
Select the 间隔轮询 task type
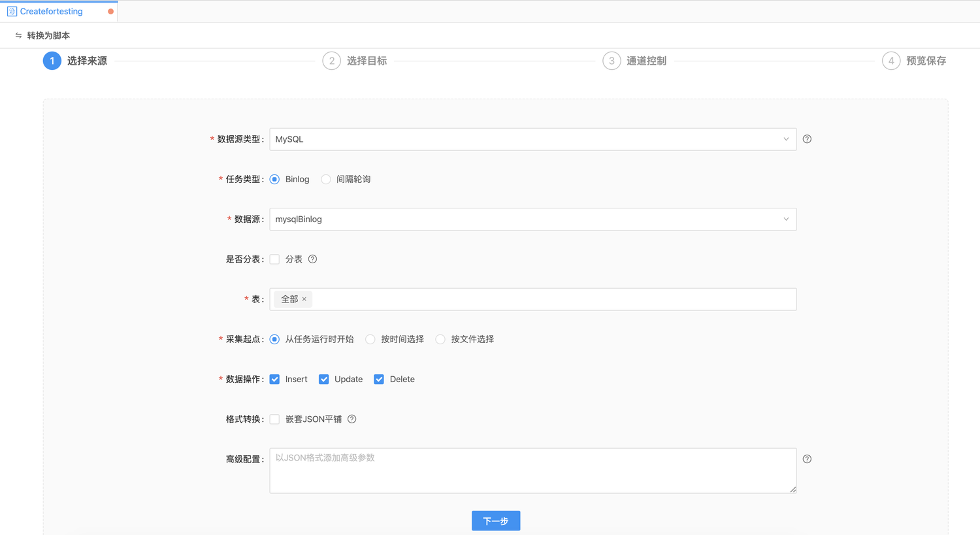[x=326, y=179]
